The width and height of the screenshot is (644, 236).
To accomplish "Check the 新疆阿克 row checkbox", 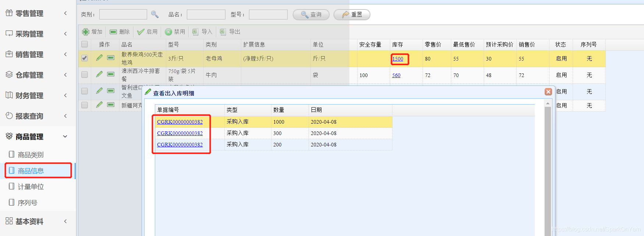I will tap(85, 105).
